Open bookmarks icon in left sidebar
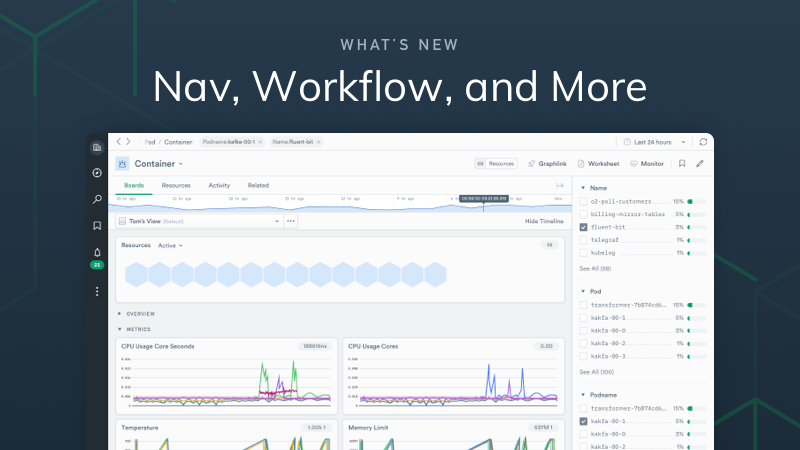The width and height of the screenshot is (800, 450). pyautogui.click(x=97, y=226)
